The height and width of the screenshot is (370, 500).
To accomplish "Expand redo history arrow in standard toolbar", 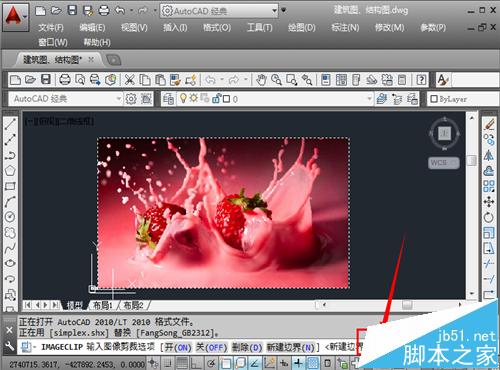I will click(246, 80).
